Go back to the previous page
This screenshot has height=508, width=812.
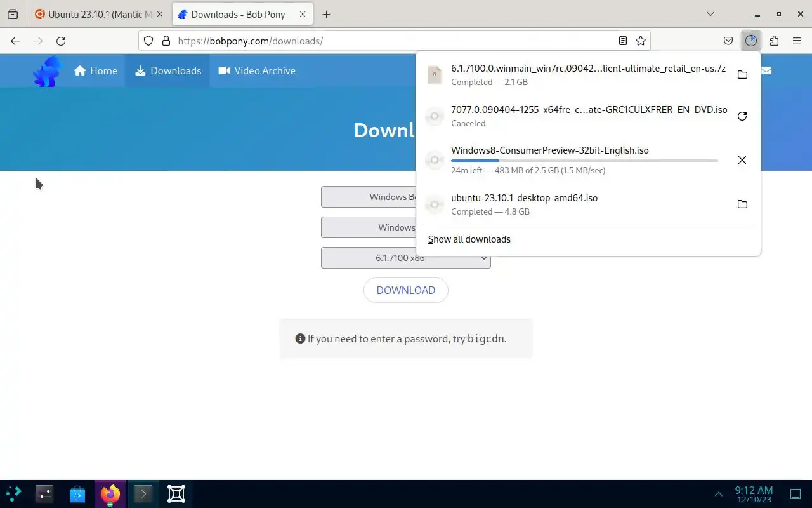pyautogui.click(x=15, y=41)
